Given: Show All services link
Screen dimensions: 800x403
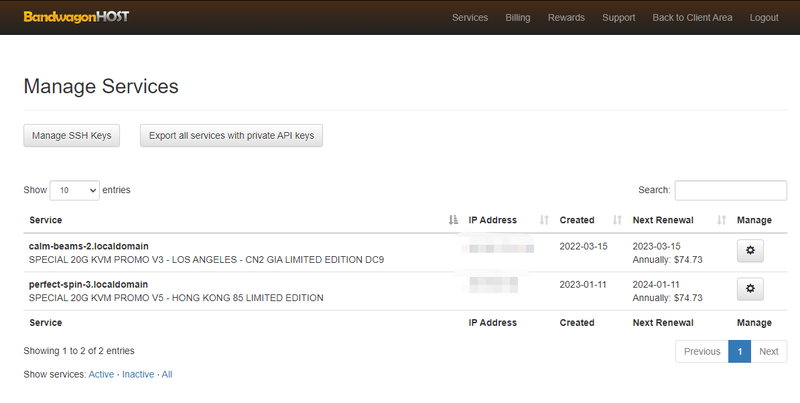Looking at the screenshot, I should pos(167,374).
